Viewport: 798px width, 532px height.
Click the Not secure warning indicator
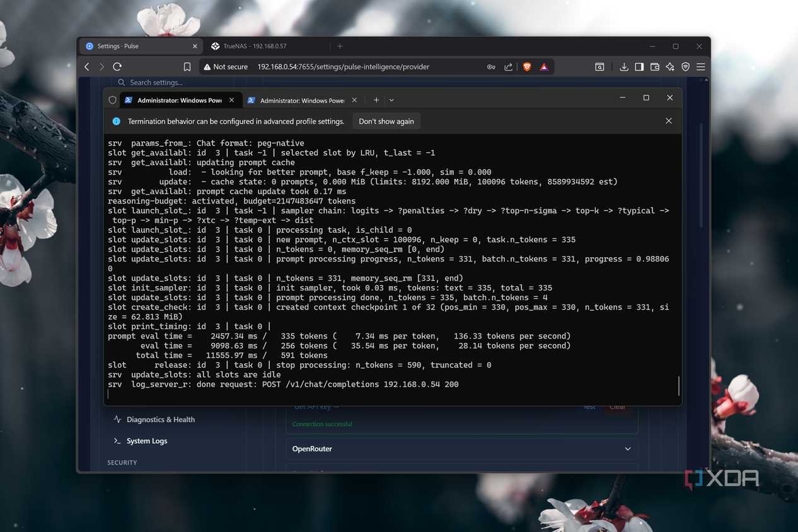click(x=226, y=67)
